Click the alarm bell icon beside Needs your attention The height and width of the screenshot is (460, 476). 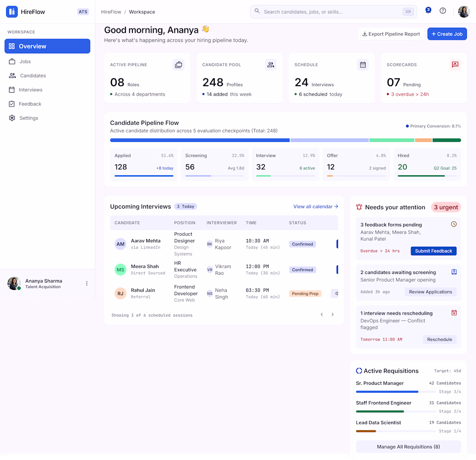[359, 207]
